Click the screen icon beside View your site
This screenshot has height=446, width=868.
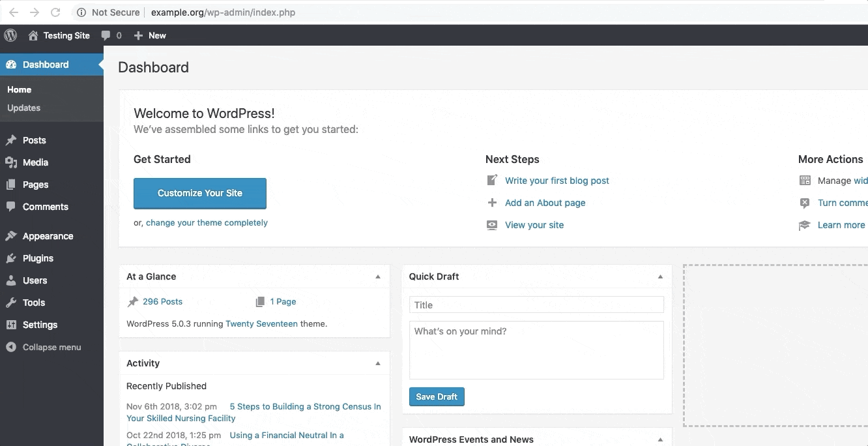tap(492, 225)
